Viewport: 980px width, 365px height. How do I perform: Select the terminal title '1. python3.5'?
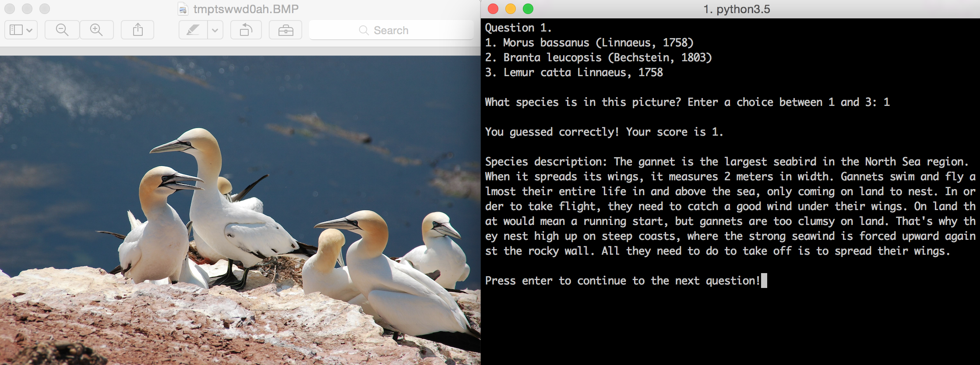pyautogui.click(x=737, y=9)
